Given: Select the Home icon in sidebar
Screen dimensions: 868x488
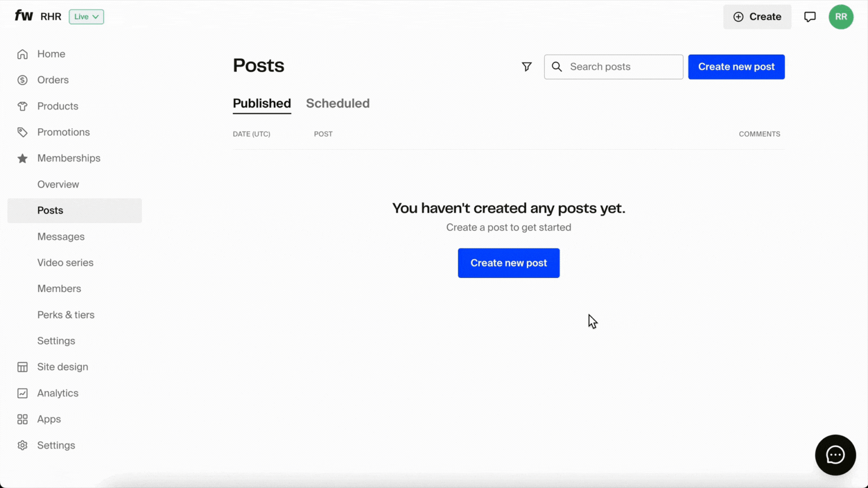Looking at the screenshot, I should pos(23,54).
